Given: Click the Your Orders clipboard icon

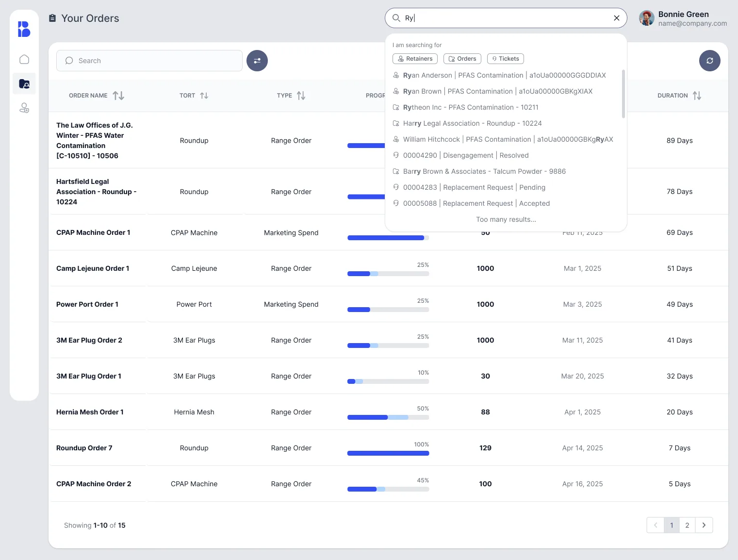Looking at the screenshot, I should 52,18.
